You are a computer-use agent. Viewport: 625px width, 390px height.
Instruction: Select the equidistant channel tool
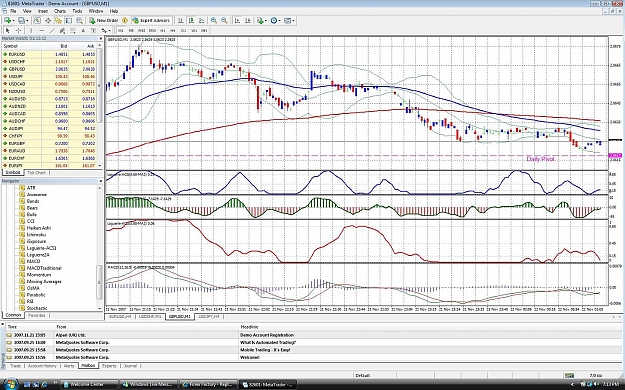pos(62,30)
